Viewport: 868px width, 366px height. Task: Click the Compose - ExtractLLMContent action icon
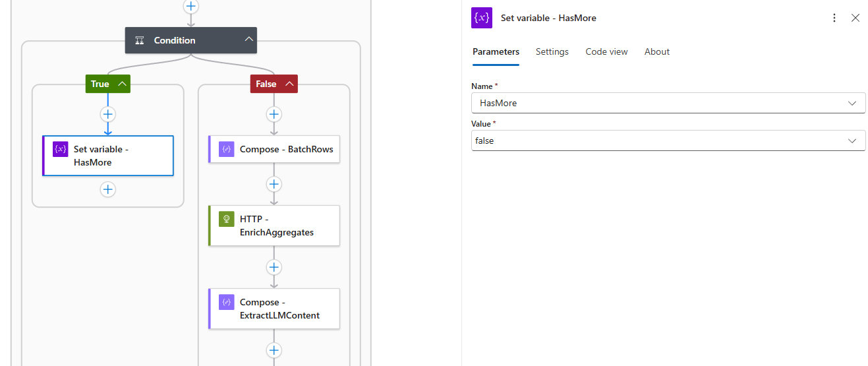pos(227,302)
